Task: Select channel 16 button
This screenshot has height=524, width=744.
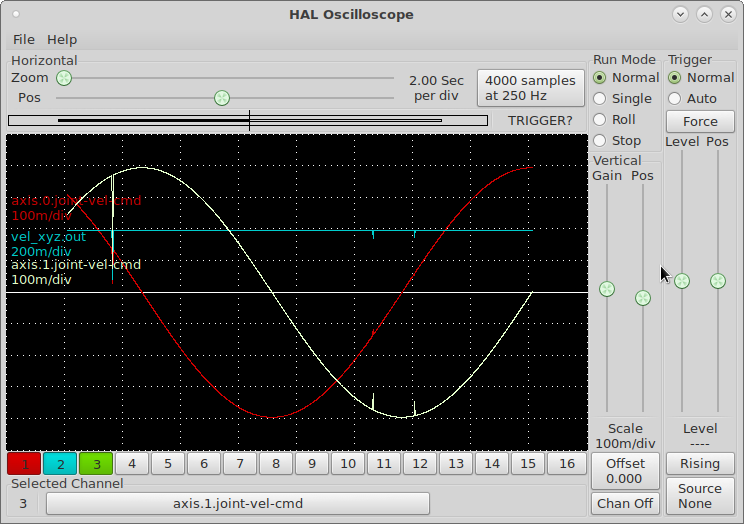Action: pos(567,464)
